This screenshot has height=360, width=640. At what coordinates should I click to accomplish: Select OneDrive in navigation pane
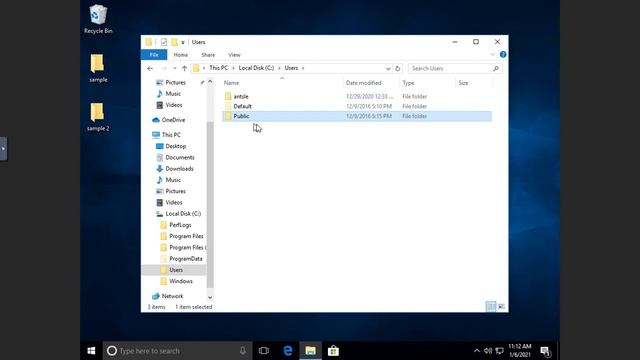(173, 120)
